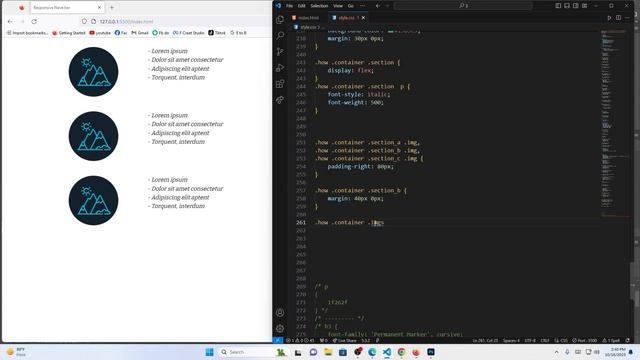
Task: Open the Explorer view in VS Code
Action: pyautogui.click(x=280, y=19)
